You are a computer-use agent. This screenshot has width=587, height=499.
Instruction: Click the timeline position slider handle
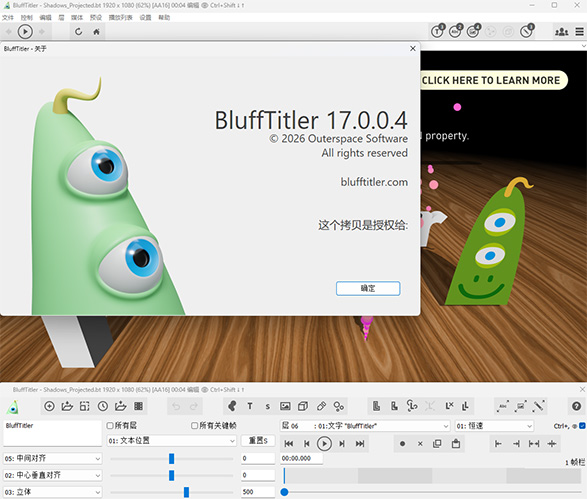[x=285, y=492]
